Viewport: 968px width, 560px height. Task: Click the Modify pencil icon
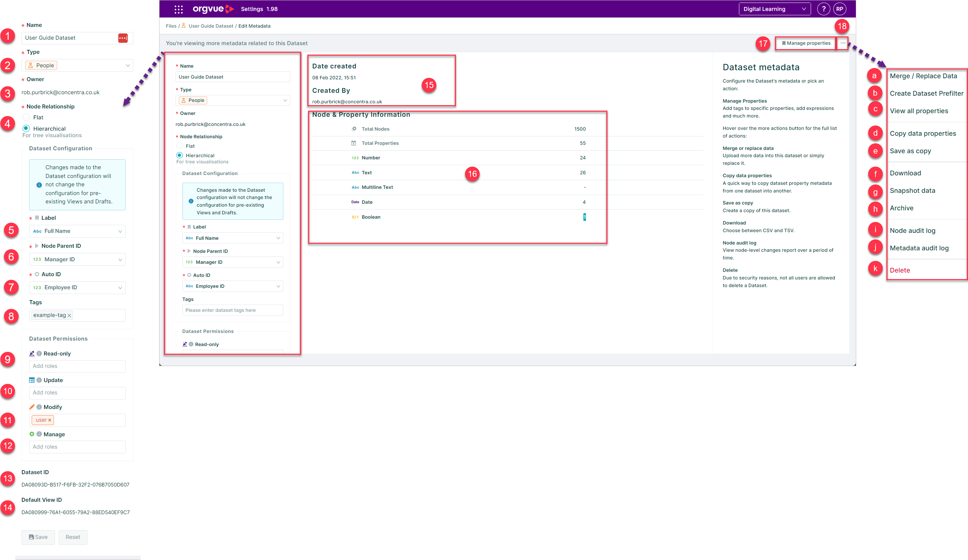[32, 407]
